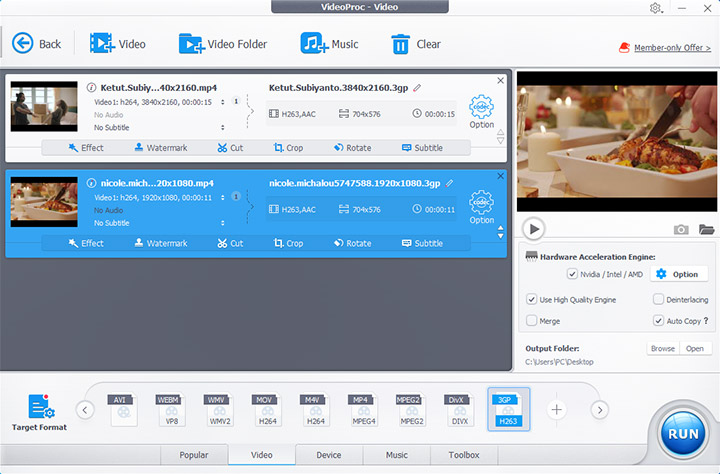Cut the Ketut.Subiyanto video
Image resolution: width=720 pixels, height=474 pixels.
click(230, 148)
